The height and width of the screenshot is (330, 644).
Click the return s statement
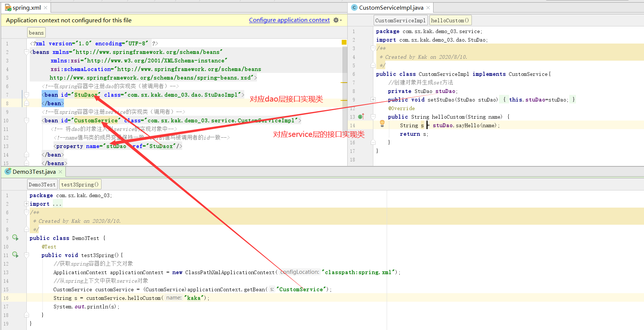[414, 134]
